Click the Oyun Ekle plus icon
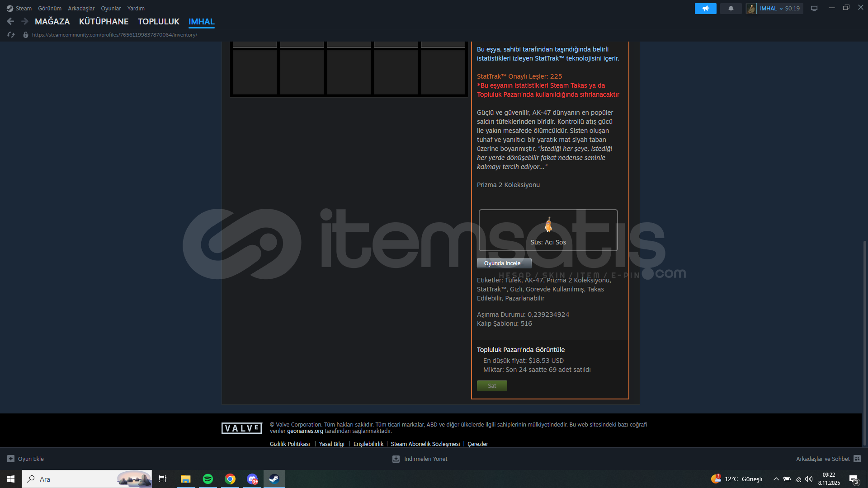Screen dimensions: 868x488 click(11, 459)
